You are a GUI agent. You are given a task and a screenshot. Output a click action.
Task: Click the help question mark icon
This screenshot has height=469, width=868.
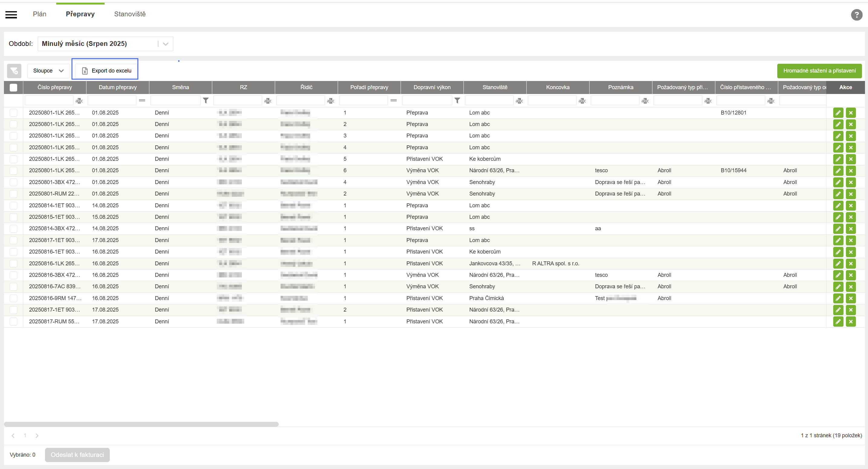tap(857, 15)
